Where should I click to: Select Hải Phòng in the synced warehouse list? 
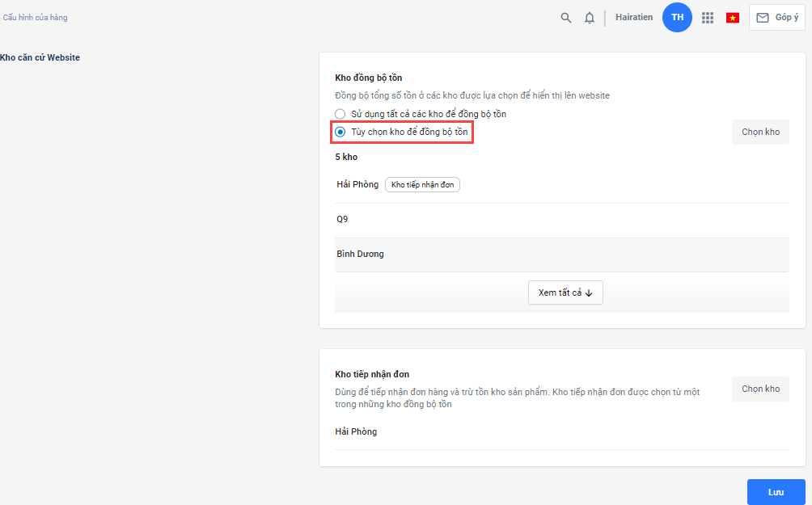coord(357,185)
